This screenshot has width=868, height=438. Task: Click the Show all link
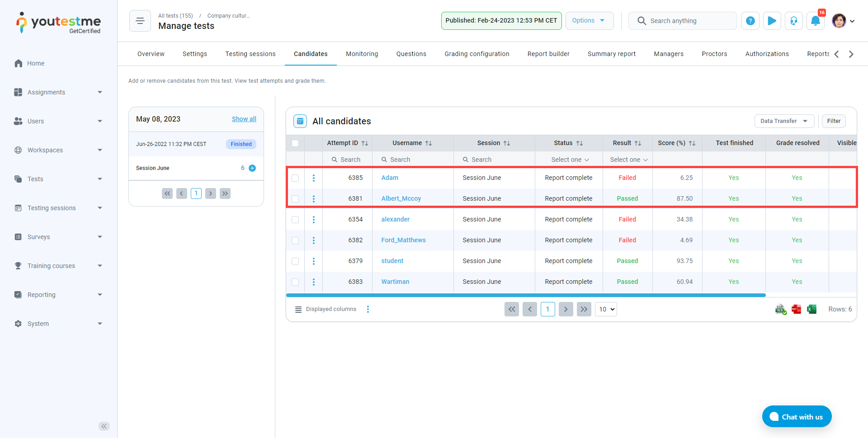pos(244,119)
